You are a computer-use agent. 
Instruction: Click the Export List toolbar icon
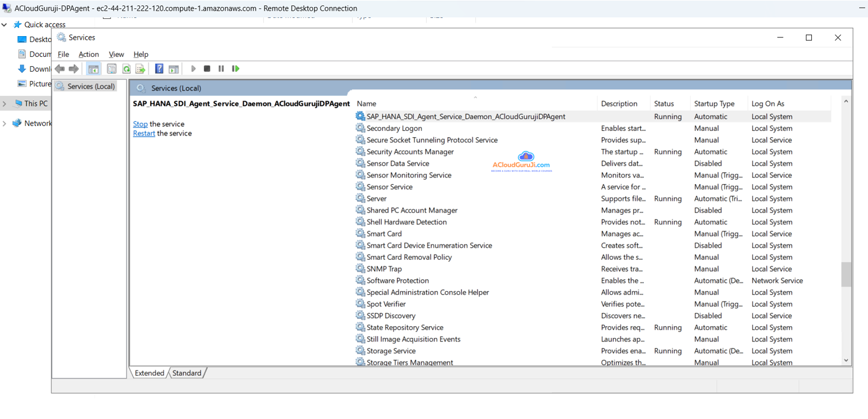click(140, 69)
